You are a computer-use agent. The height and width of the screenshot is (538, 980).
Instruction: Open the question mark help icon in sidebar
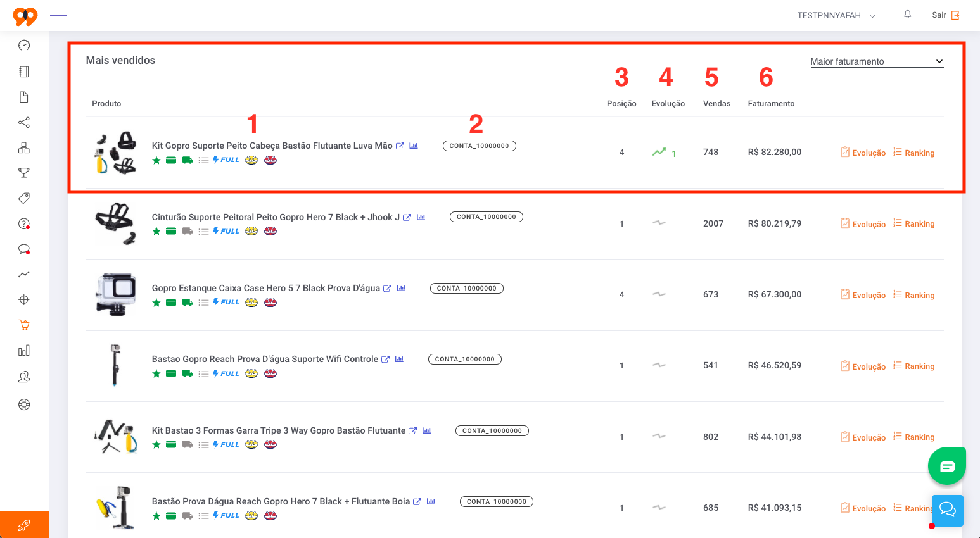pos(24,223)
